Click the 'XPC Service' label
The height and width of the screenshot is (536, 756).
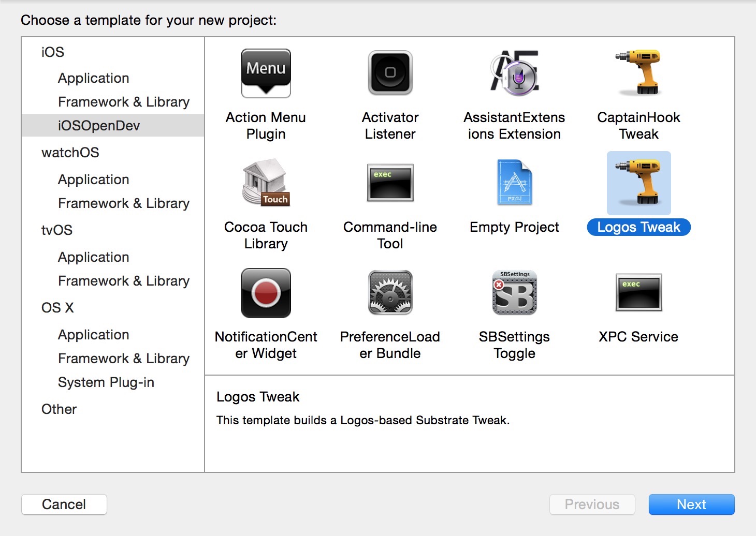pyautogui.click(x=638, y=337)
